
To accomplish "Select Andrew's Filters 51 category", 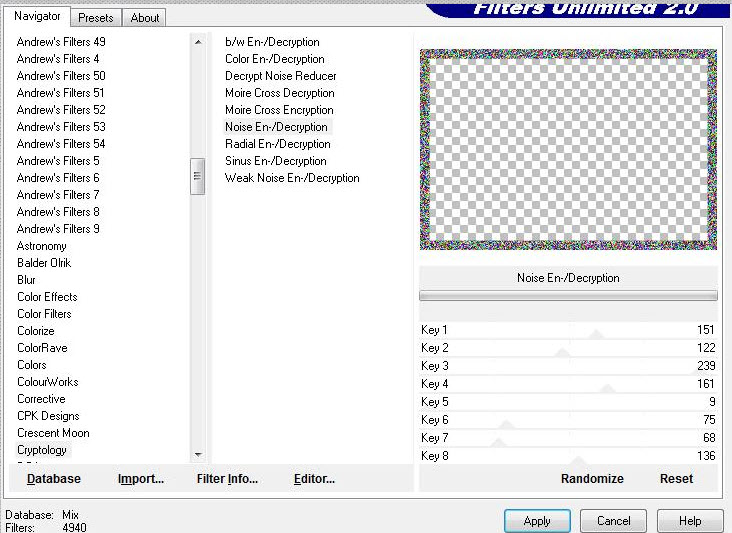I will [x=61, y=93].
